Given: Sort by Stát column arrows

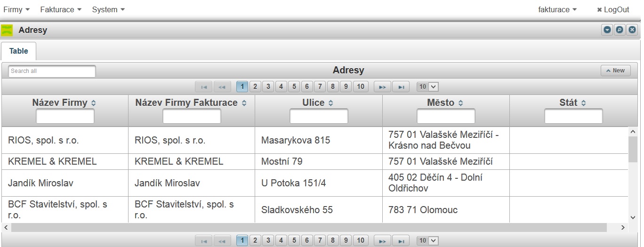Looking at the screenshot, I should [x=583, y=103].
